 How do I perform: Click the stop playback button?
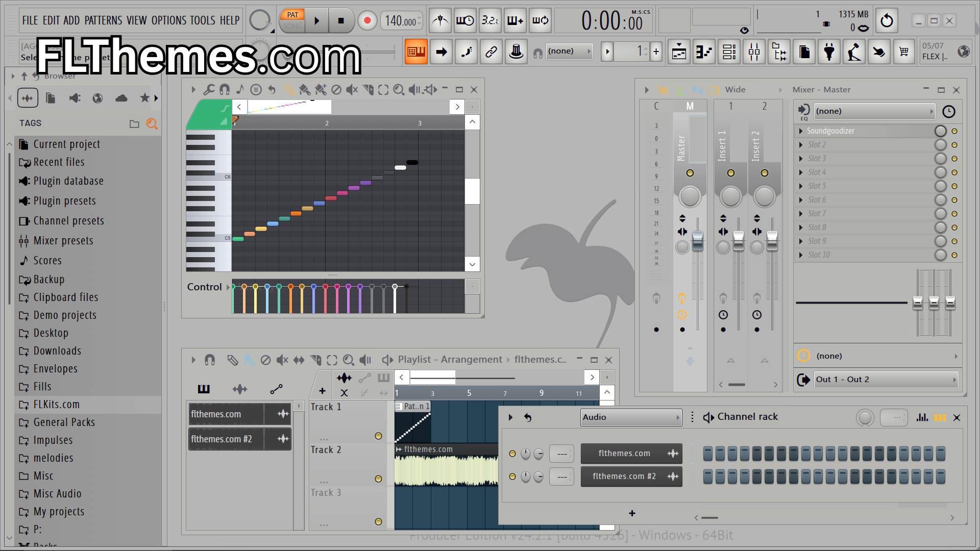coord(341,21)
